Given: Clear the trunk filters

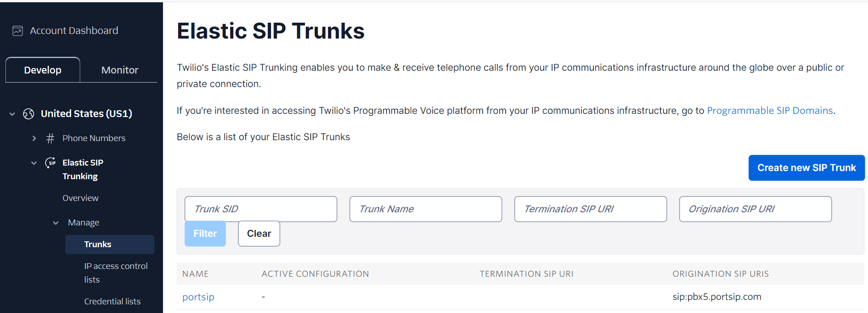Looking at the screenshot, I should click(259, 234).
